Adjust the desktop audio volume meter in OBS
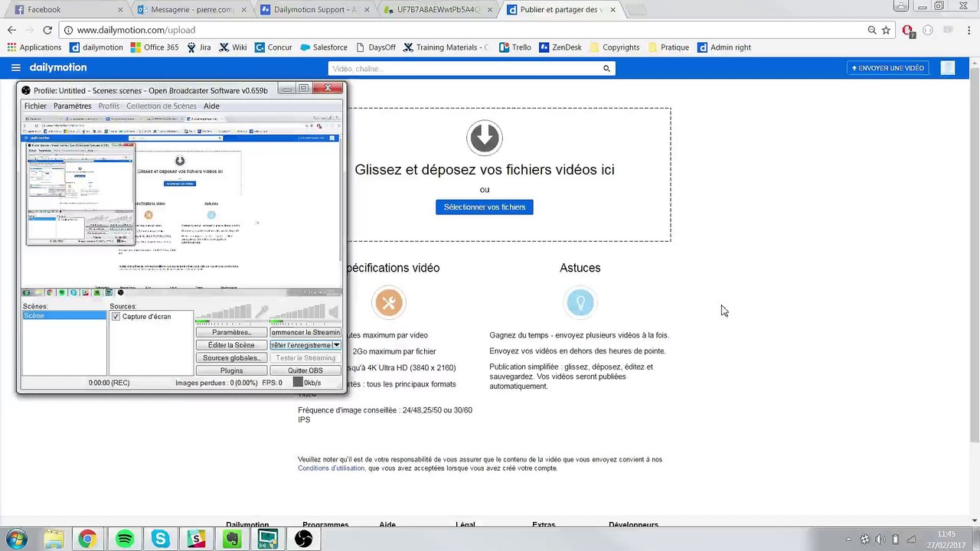This screenshot has width=980, height=551. click(298, 313)
